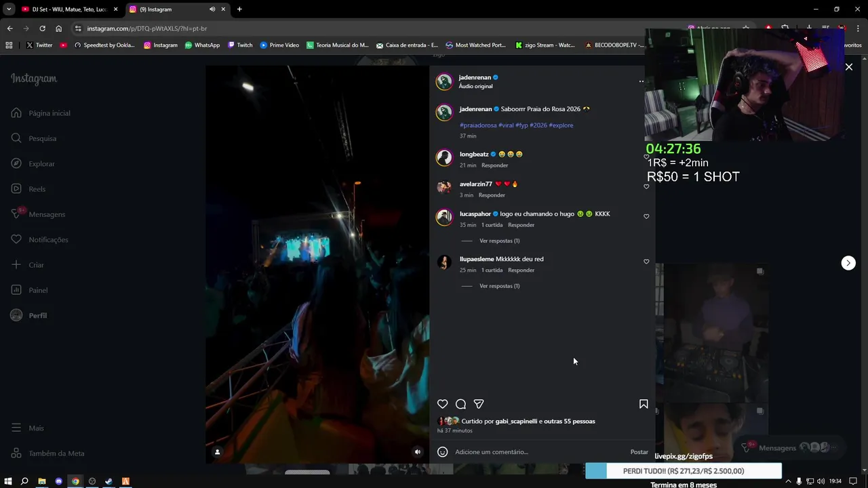Open the longbeatz profile avatar
Screen dimensions: 868x488
444,158
